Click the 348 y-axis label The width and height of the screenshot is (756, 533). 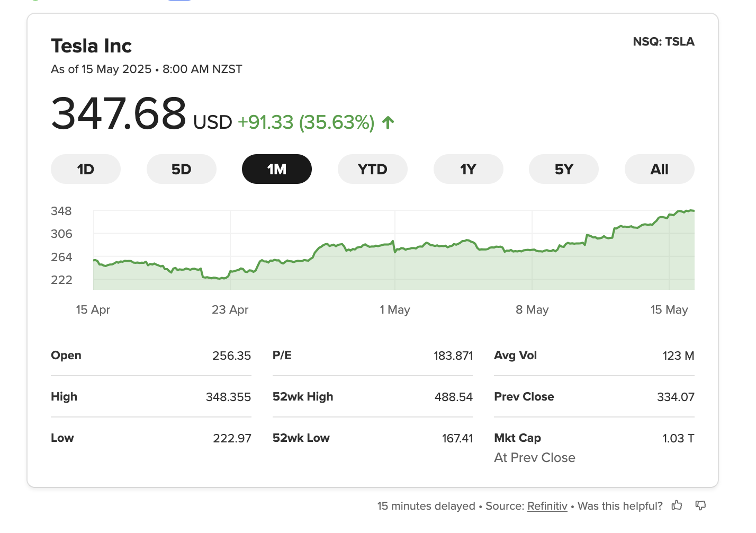pyautogui.click(x=61, y=211)
